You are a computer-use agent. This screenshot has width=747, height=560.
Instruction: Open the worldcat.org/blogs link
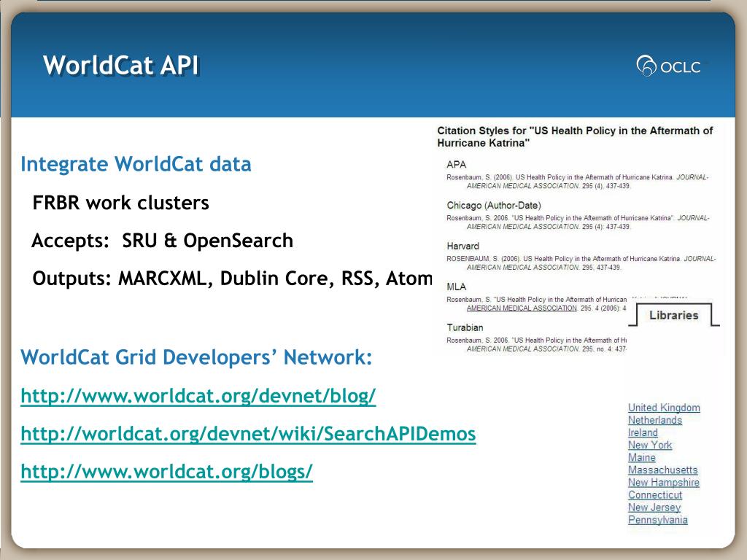[x=167, y=472]
